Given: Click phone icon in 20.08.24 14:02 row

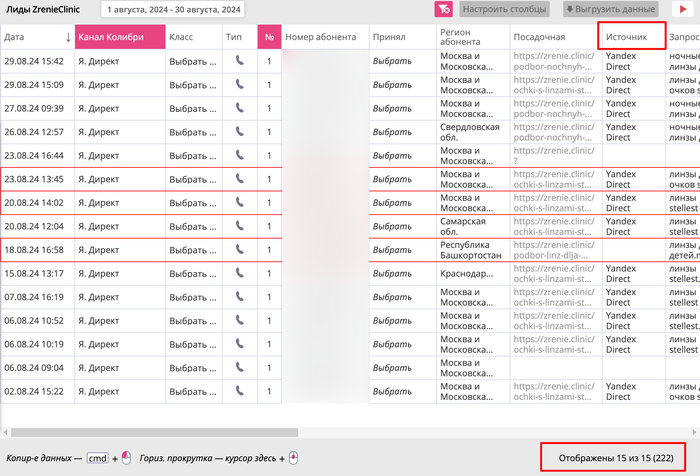Looking at the screenshot, I should point(240,202).
